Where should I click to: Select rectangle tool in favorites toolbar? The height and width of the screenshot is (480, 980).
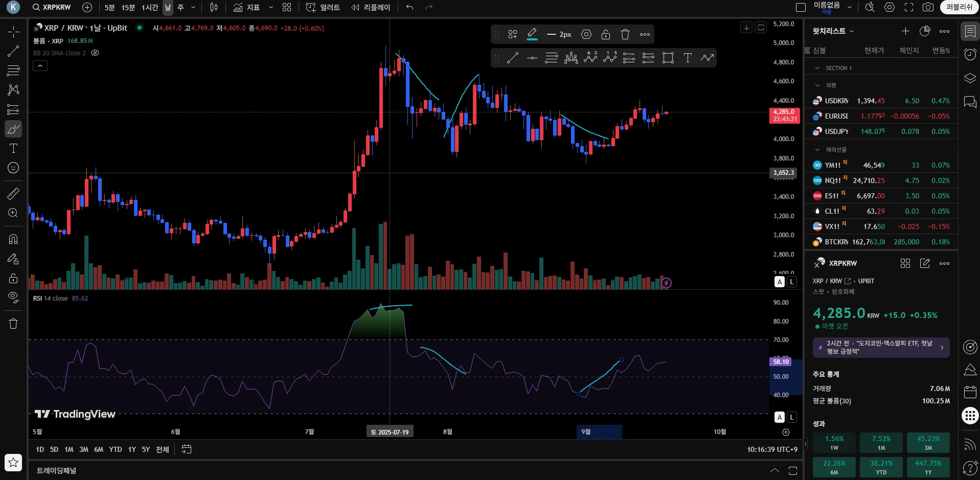(x=668, y=58)
